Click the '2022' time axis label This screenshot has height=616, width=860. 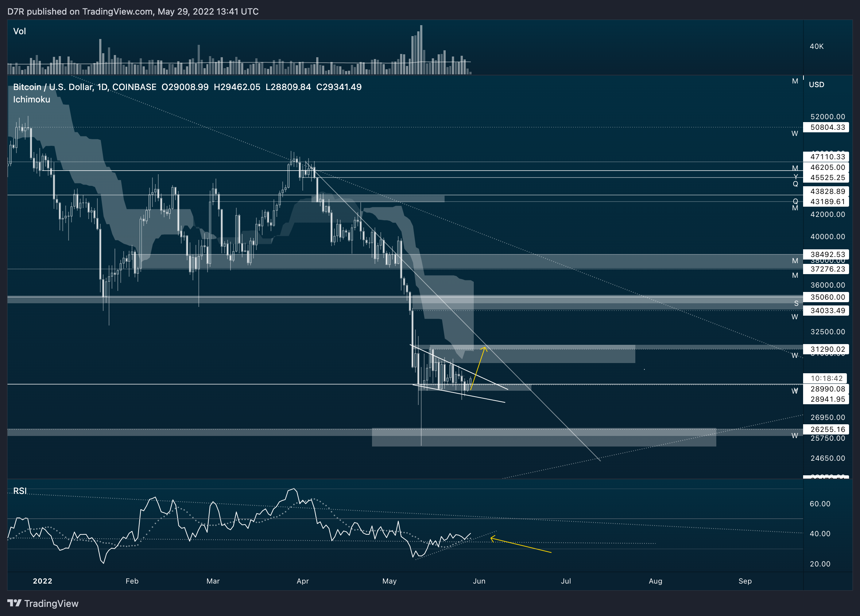coord(42,581)
